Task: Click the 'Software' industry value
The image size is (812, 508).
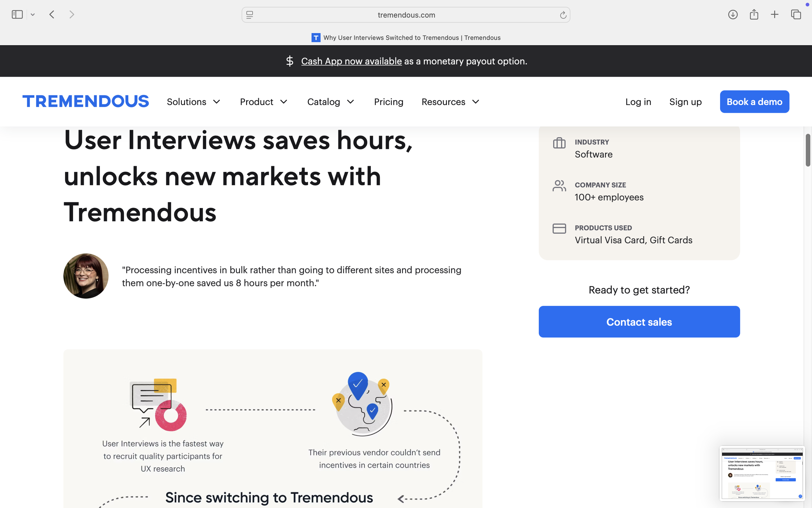Action: (x=593, y=154)
